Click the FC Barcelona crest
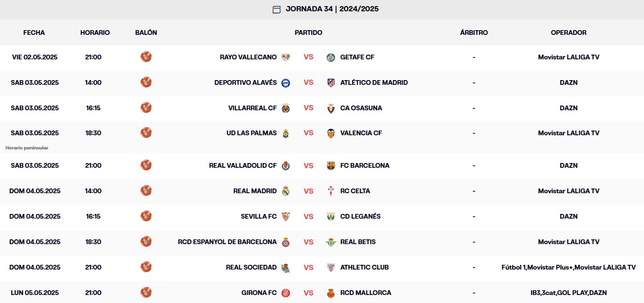Screen dimensions: 644x303 point(330,165)
